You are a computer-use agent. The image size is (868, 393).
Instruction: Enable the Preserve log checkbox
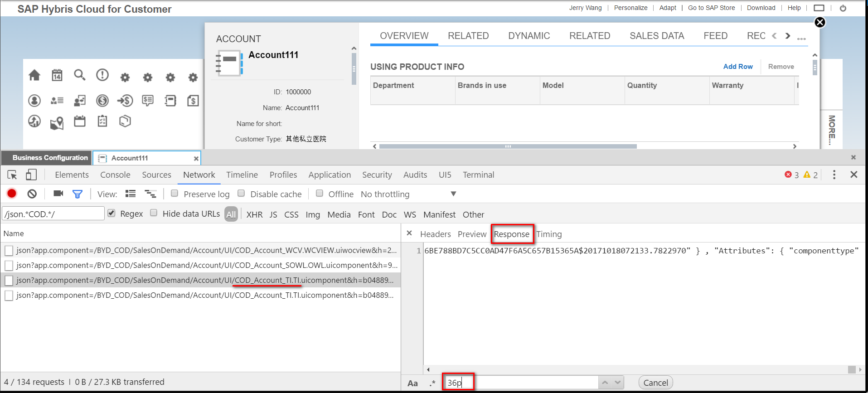(175, 194)
